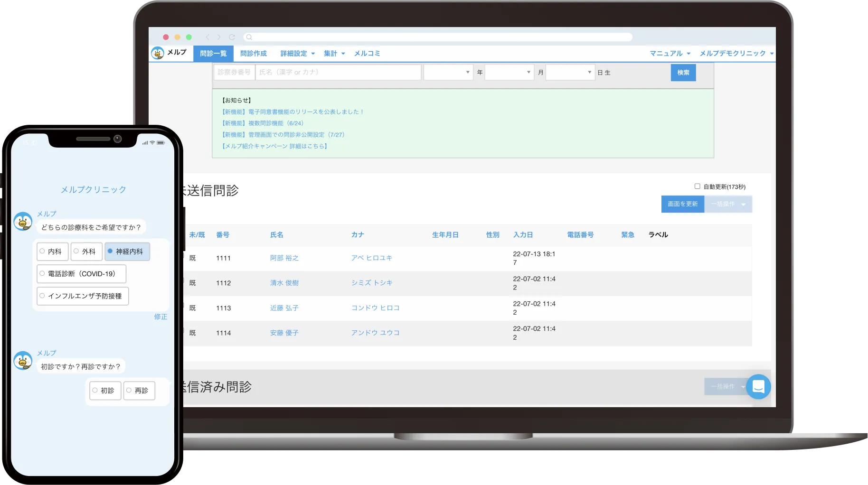Expand the 詳細設定 dropdown menu
The image size is (868, 485).
(297, 54)
